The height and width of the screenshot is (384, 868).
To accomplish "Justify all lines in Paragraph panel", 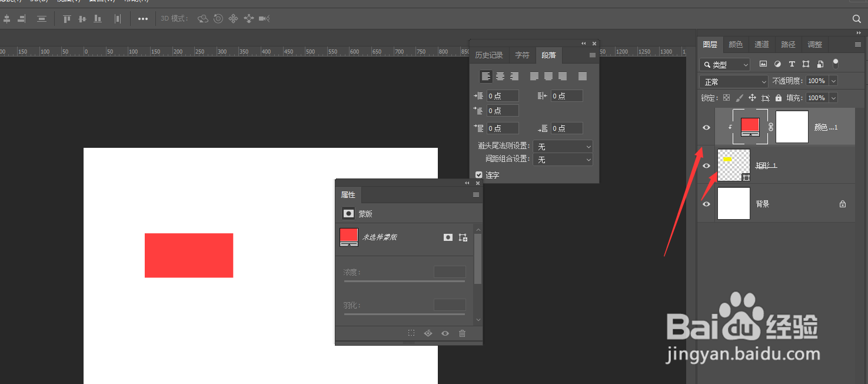I will [583, 77].
